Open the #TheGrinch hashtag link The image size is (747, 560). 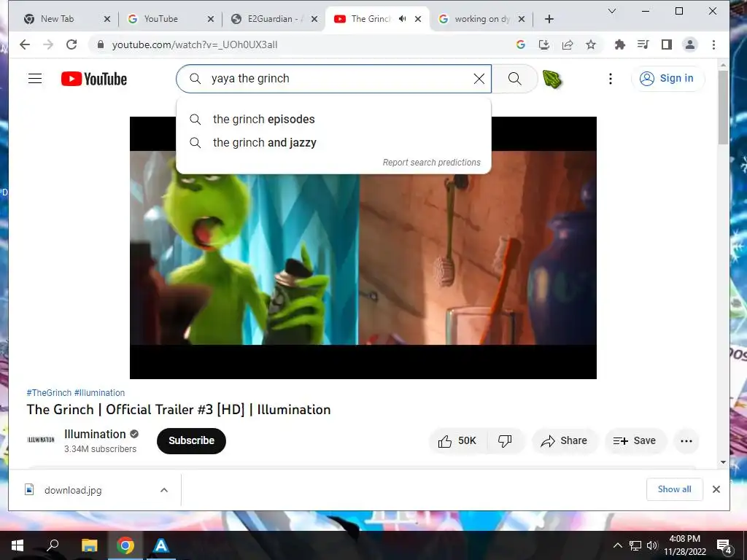(49, 393)
